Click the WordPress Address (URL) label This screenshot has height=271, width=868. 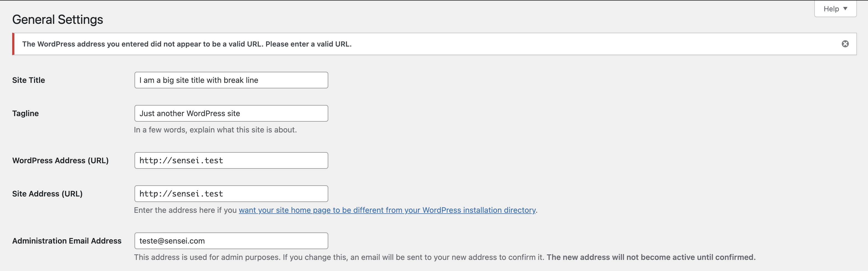60,160
